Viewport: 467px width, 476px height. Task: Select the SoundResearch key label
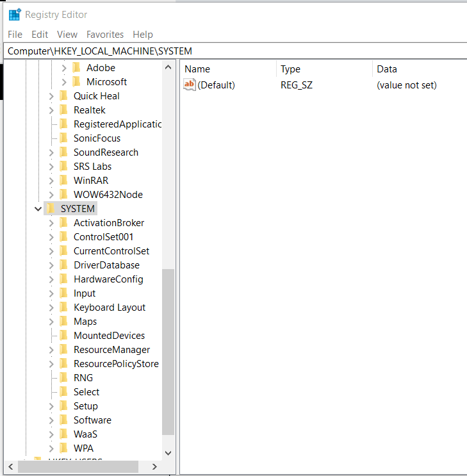tap(106, 152)
